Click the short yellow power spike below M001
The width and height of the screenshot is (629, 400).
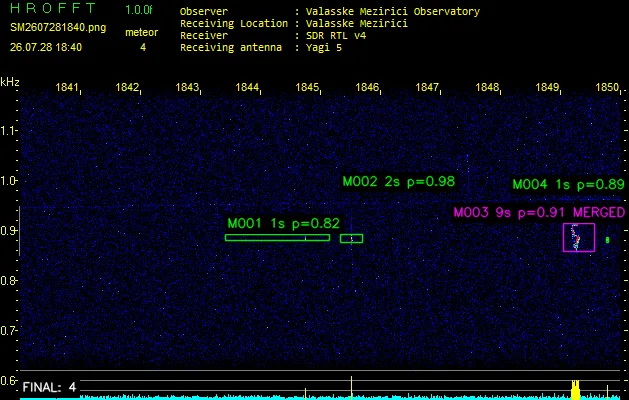click(x=305, y=393)
